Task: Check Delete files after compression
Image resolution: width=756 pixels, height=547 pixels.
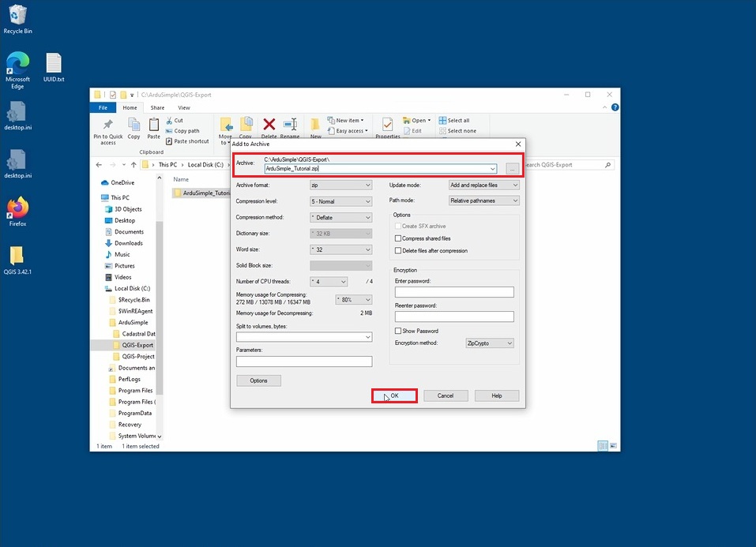Action: [x=398, y=251]
